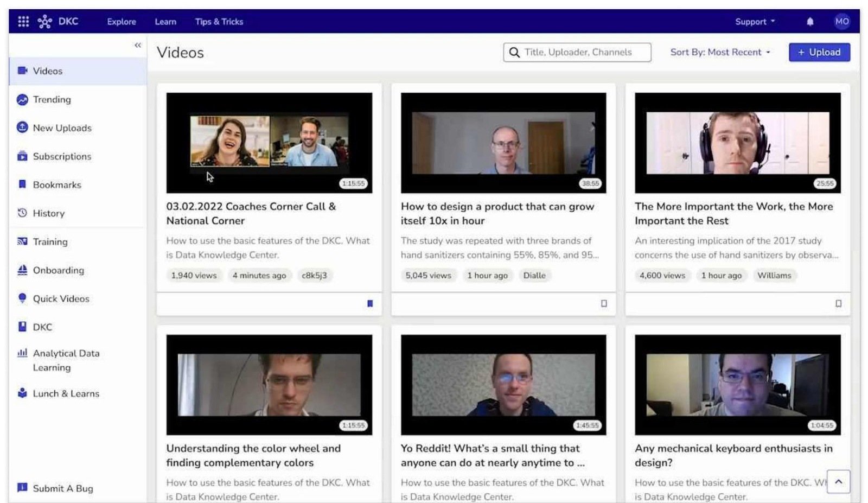The width and height of the screenshot is (868, 503).
Task: Open Tips & Tricks menu item
Action: pos(219,22)
